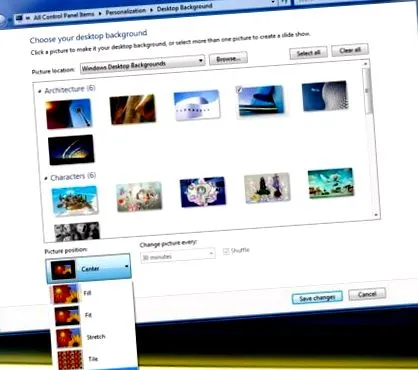Click the Browse button

228,59
